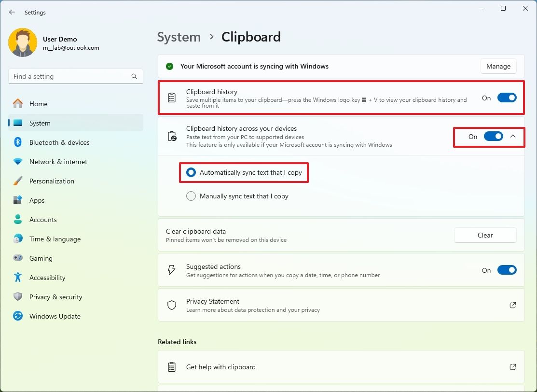Click the Gaming controller icon
Screen dimensions: 537x392
pyautogui.click(x=19, y=258)
